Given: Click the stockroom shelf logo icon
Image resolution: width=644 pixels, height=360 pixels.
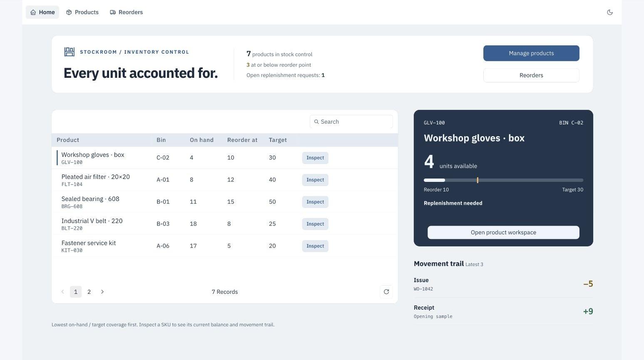Looking at the screenshot, I should (x=69, y=52).
